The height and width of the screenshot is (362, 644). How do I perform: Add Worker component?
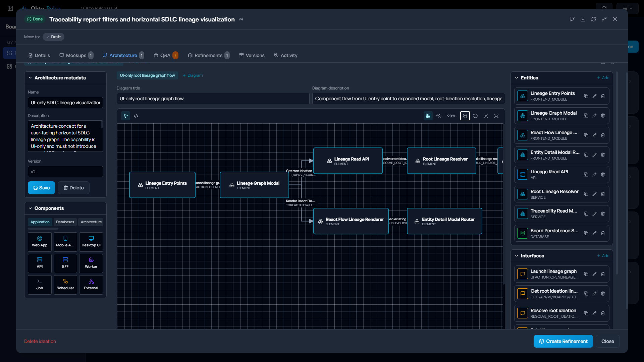coord(91,263)
